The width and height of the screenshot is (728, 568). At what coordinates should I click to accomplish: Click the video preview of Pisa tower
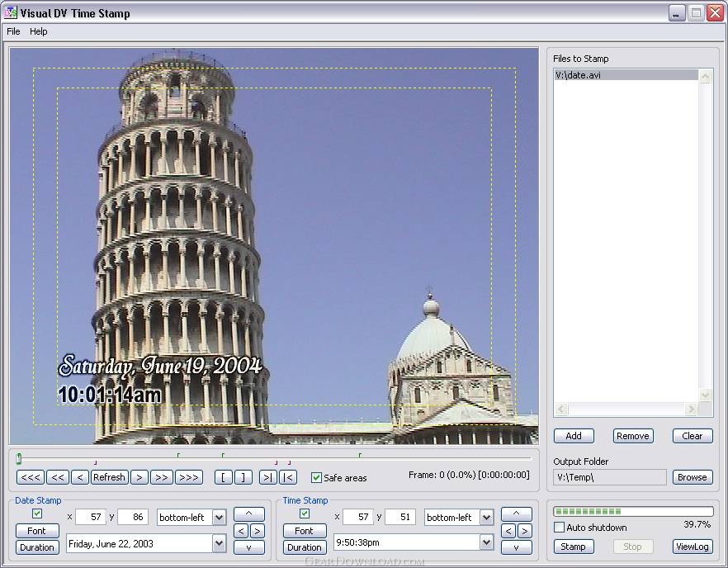point(274,246)
